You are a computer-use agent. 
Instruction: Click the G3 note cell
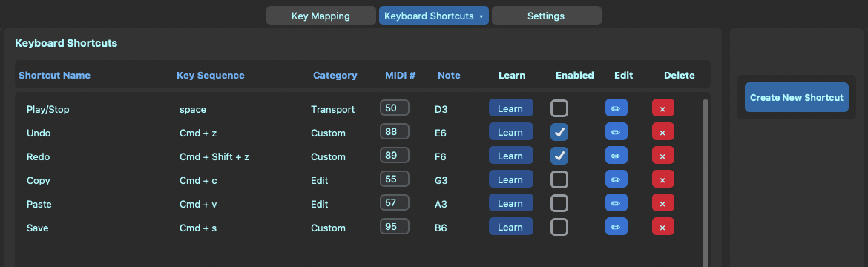(441, 180)
